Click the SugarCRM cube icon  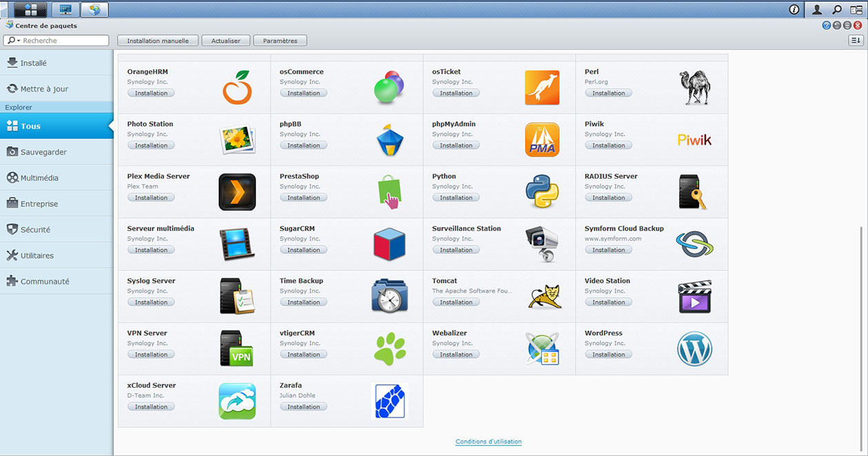390,244
